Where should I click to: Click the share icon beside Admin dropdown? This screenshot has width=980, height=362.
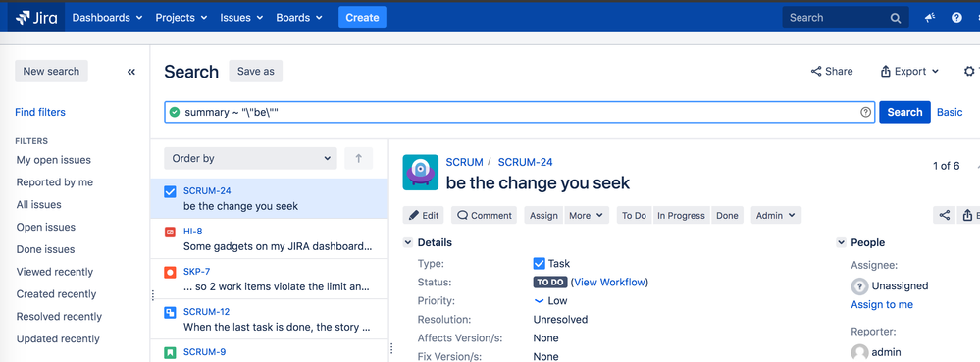(x=945, y=215)
